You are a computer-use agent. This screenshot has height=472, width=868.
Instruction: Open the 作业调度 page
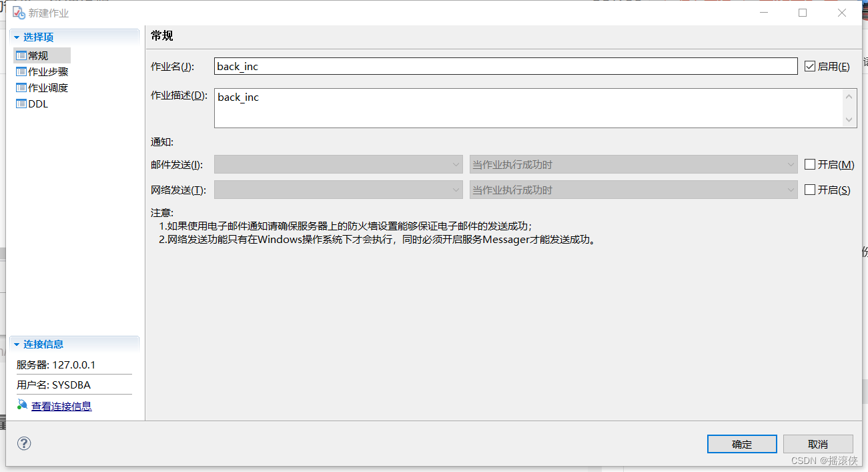48,87
